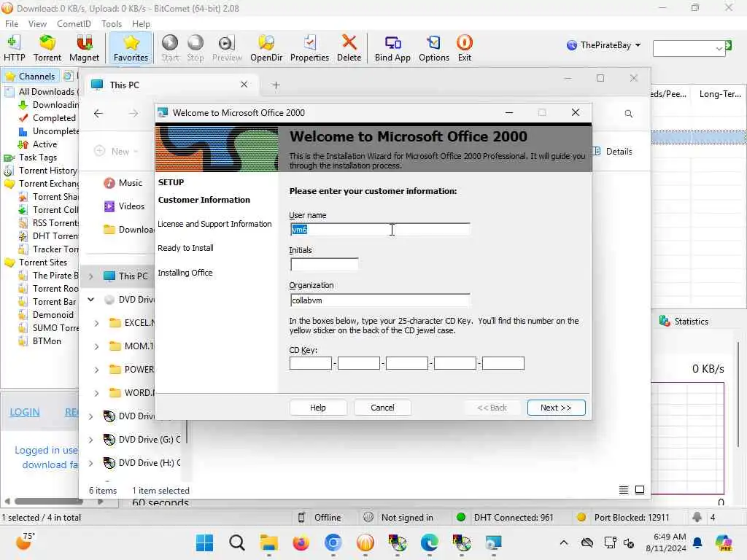Open Microsoft Edge from the taskbar
The height and width of the screenshot is (560, 747).
click(430, 542)
